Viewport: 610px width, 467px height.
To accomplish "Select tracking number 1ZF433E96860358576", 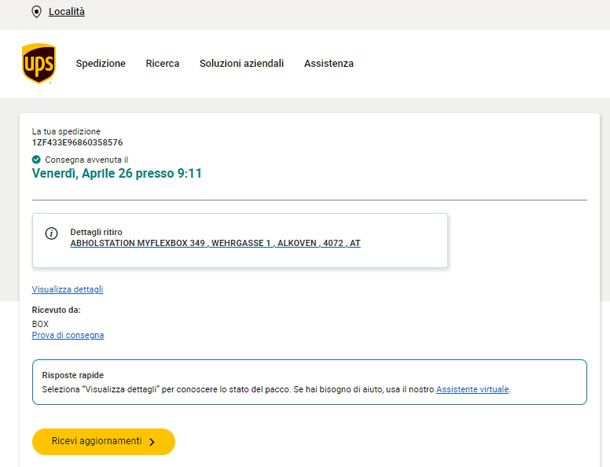I will [x=77, y=142].
